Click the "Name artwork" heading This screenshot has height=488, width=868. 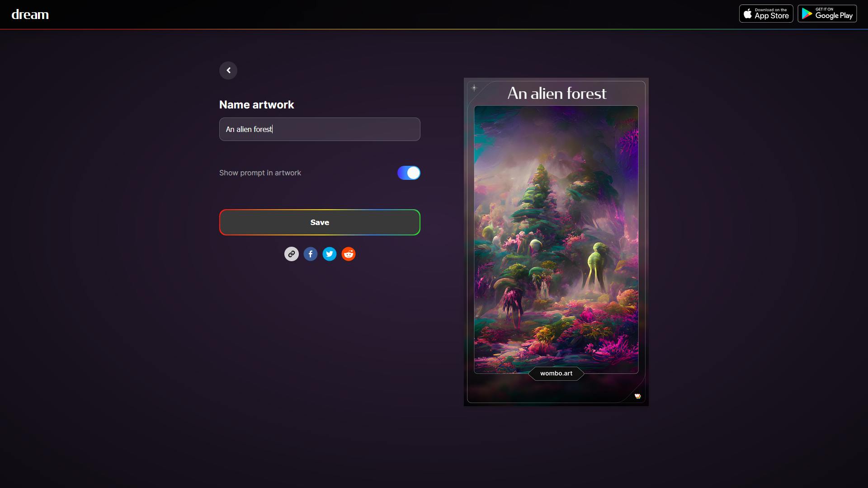256,105
